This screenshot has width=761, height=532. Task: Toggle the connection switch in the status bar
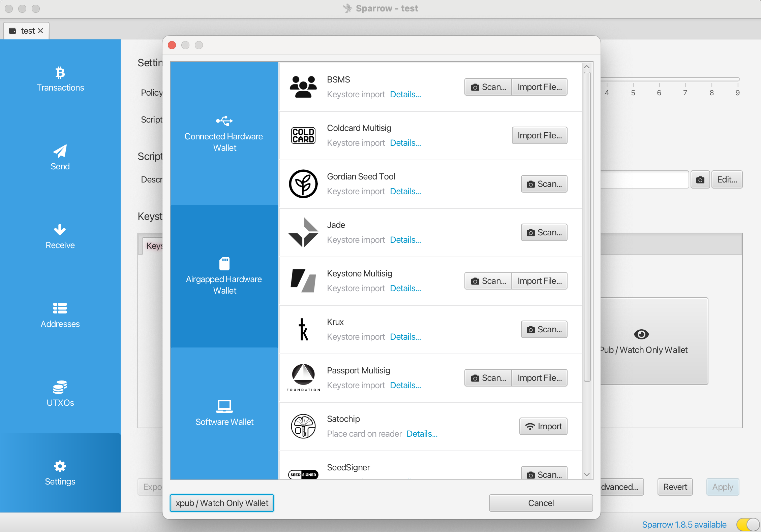[x=748, y=524]
